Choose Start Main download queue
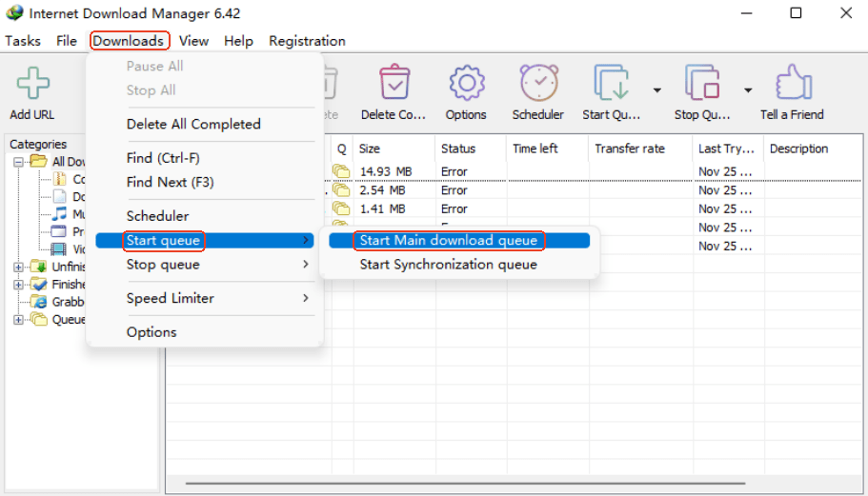Image resolution: width=868 pixels, height=496 pixels. tap(448, 241)
